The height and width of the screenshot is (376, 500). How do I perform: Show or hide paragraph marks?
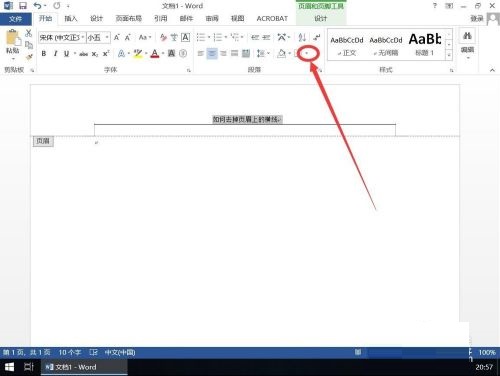click(x=317, y=37)
